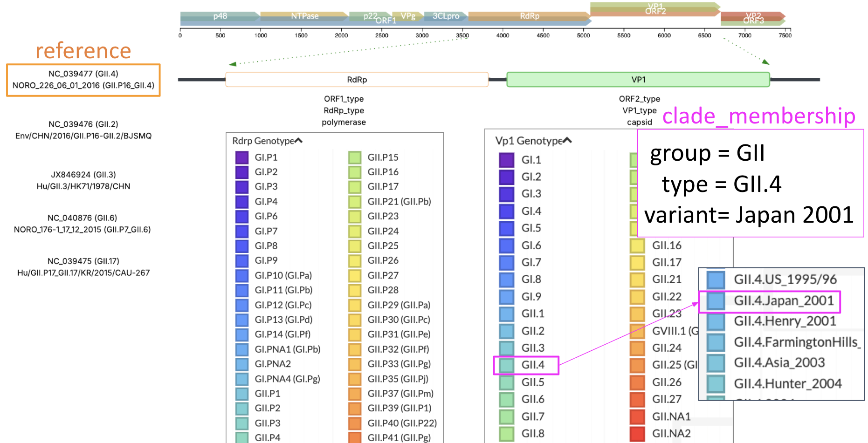
Task: Collapse the Vp1 Genotype legend chevron
Action: pos(567,141)
